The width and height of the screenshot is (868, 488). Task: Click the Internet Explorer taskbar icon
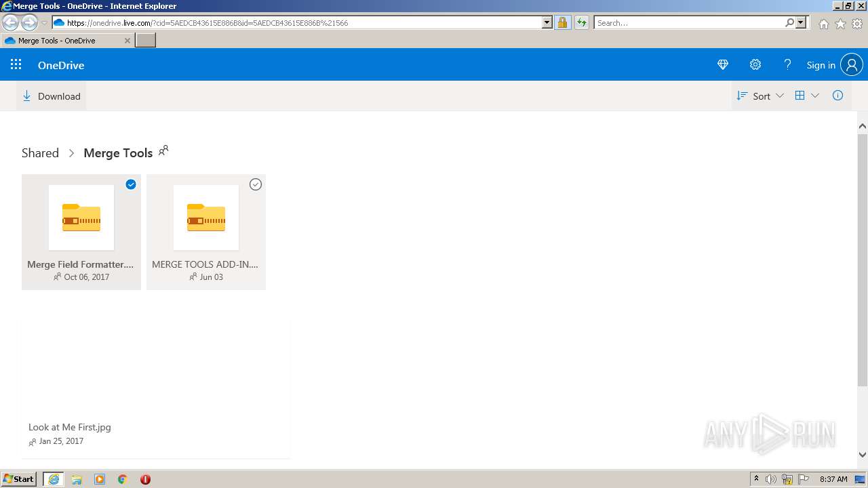tap(54, 479)
